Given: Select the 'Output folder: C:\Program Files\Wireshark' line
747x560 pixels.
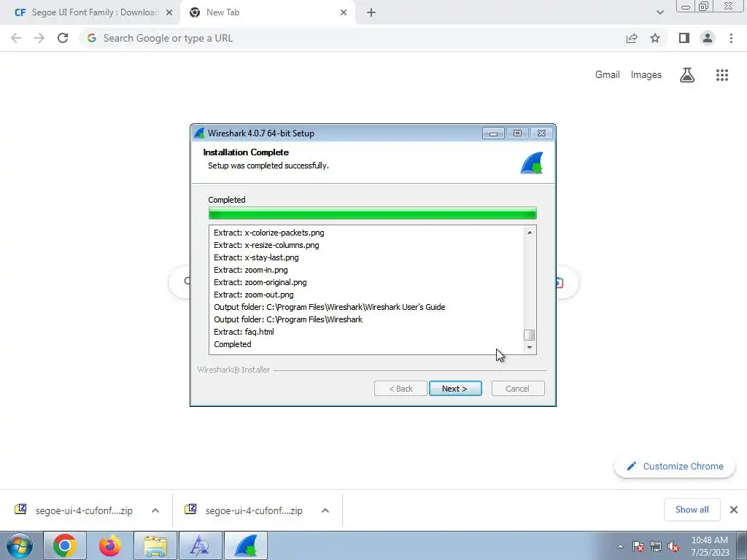Looking at the screenshot, I should click(x=287, y=319).
